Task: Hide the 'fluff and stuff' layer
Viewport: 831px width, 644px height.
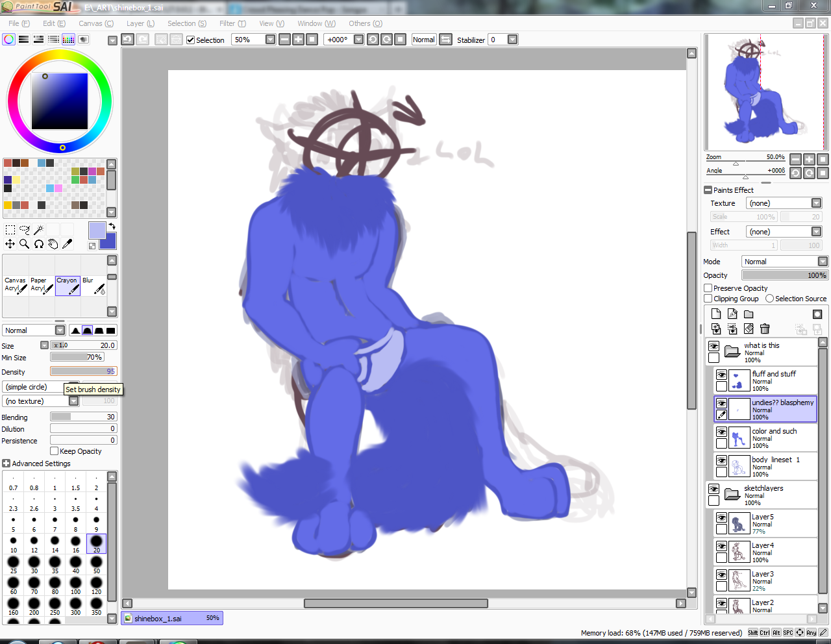Action: [721, 375]
